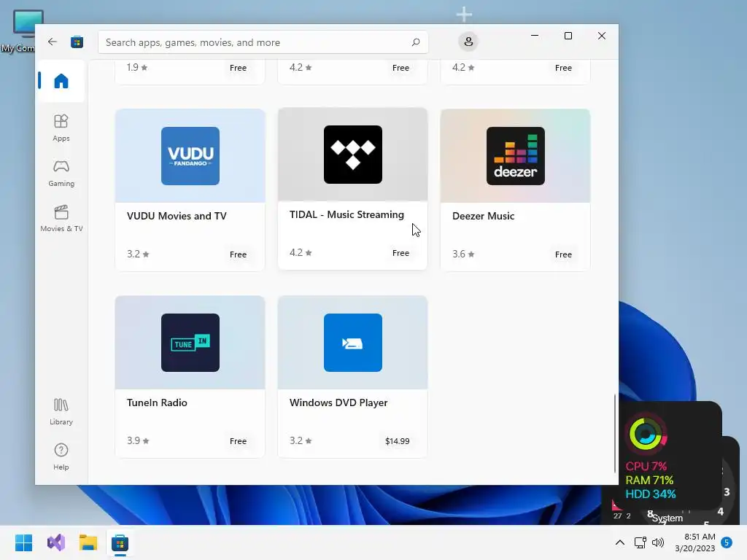The height and width of the screenshot is (560, 747).
Task: Open TIDAL - Music Streaming title
Action: click(347, 214)
